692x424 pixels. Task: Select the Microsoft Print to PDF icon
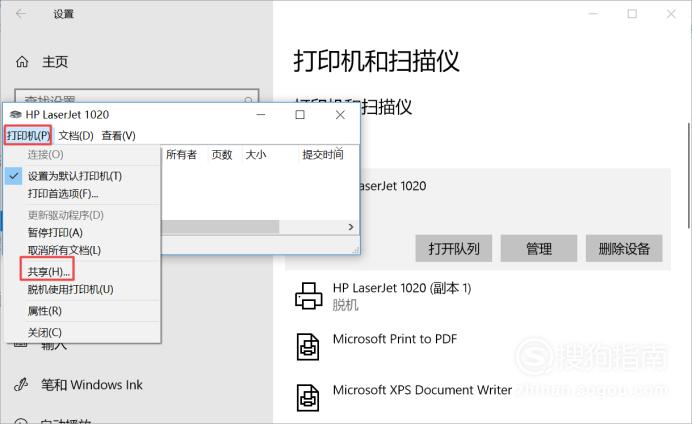[308, 347]
